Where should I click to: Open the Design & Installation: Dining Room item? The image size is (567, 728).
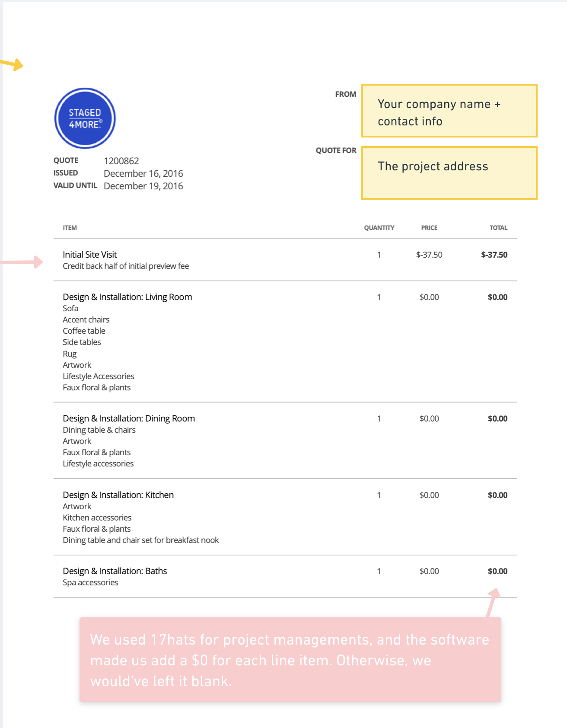tap(129, 418)
